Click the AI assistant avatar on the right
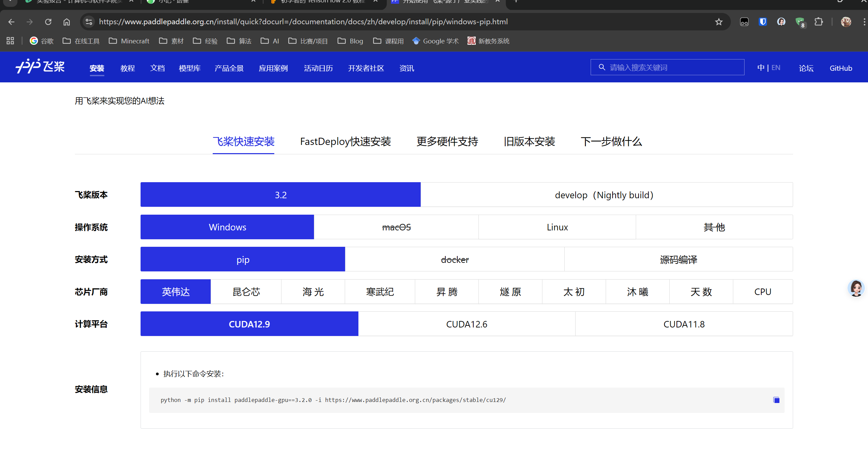This screenshot has height=457, width=868. (x=856, y=288)
